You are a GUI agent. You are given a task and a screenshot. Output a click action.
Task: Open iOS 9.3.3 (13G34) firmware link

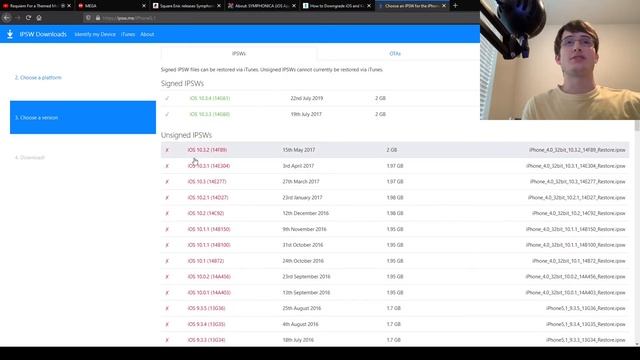[x=207, y=340]
